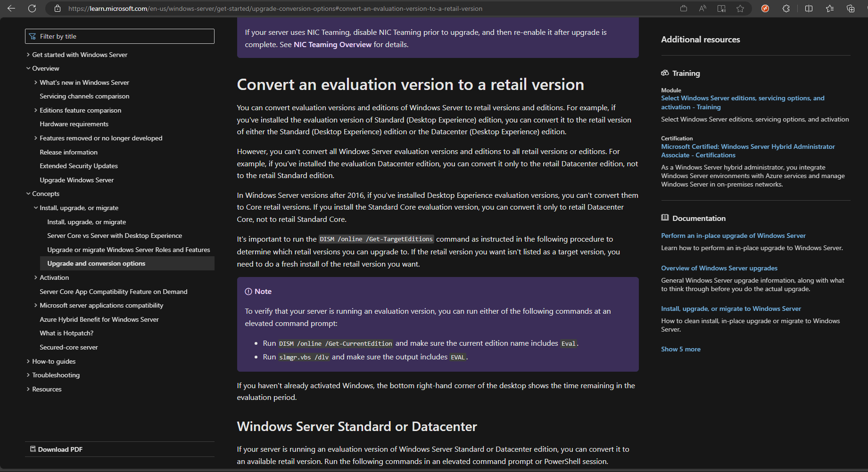Open Collections icon in toolbar
The width and height of the screenshot is (868, 472).
[x=851, y=8]
